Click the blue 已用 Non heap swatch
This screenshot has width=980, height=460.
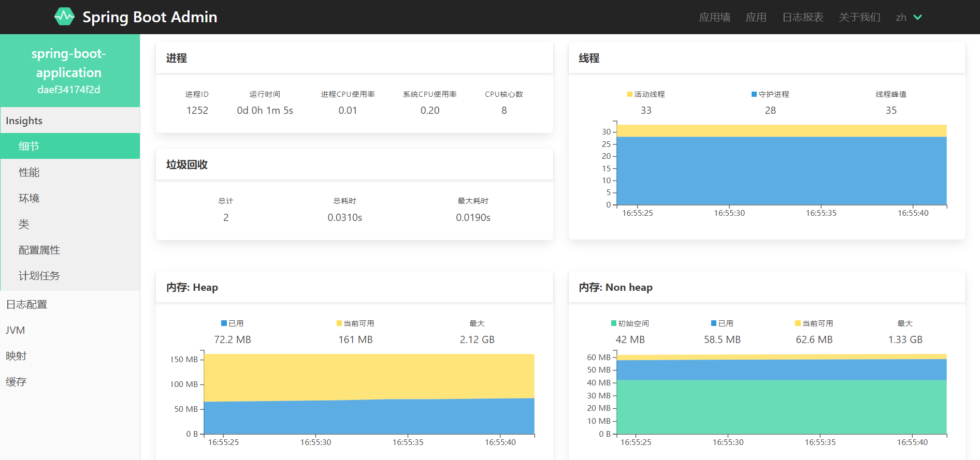714,323
